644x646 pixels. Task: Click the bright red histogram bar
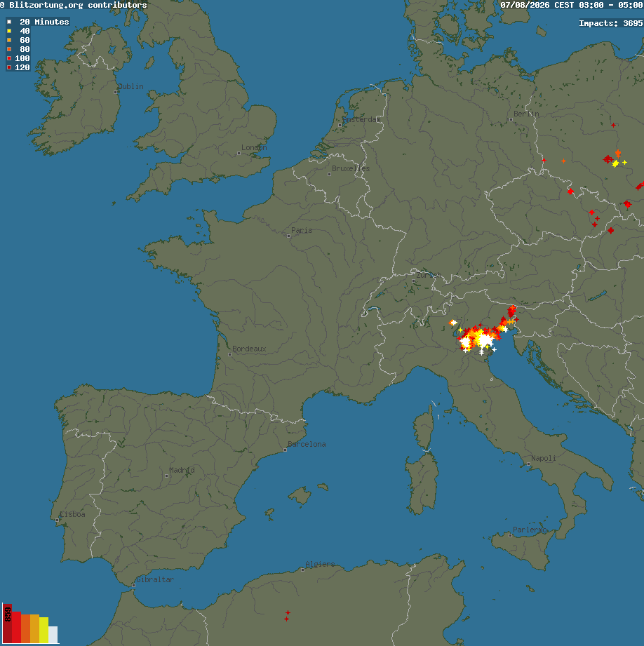16,627
